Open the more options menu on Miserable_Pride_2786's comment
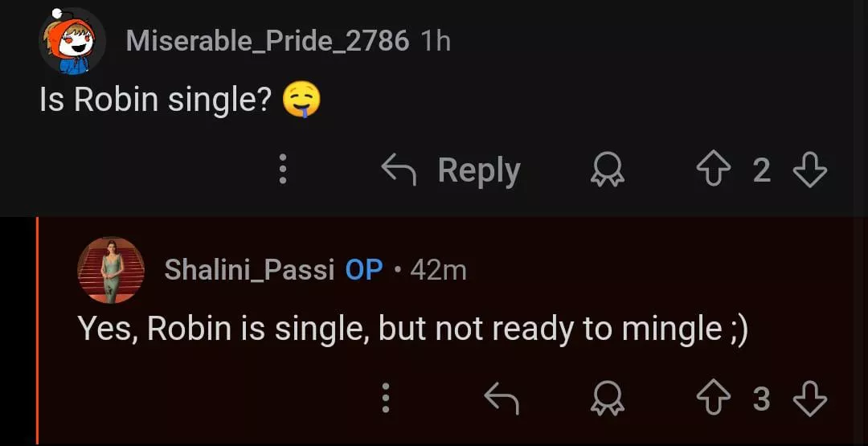The width and height of the screenshot is (868, 446). tap(282, 170)
